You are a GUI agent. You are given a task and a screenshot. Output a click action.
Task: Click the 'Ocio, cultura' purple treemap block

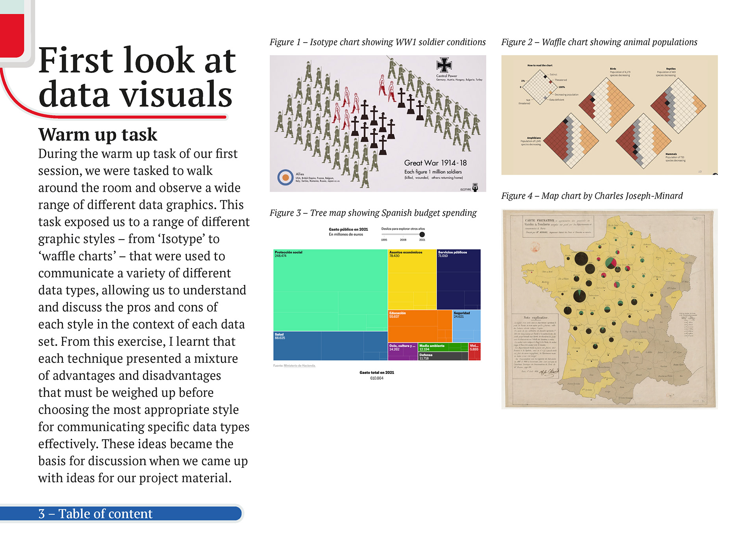click(403, 351)
